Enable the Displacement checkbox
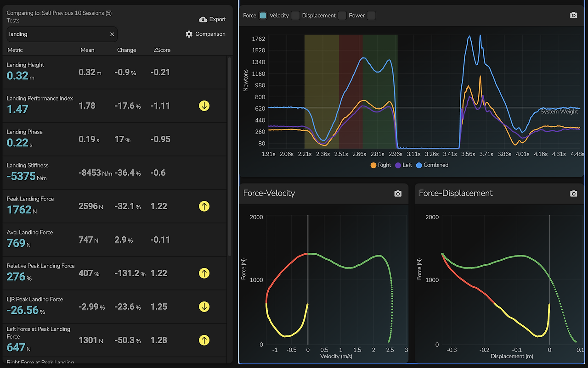588x368 pixels. [342, 16]
